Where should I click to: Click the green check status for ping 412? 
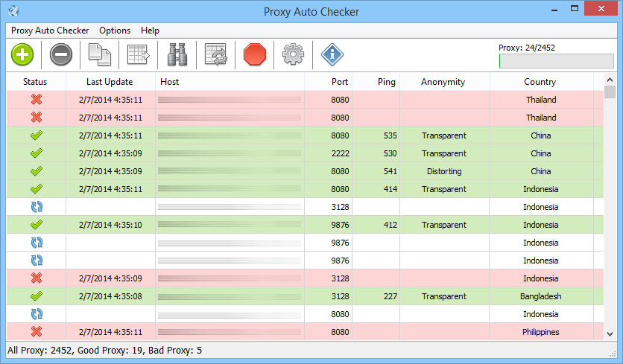(37, 225)
